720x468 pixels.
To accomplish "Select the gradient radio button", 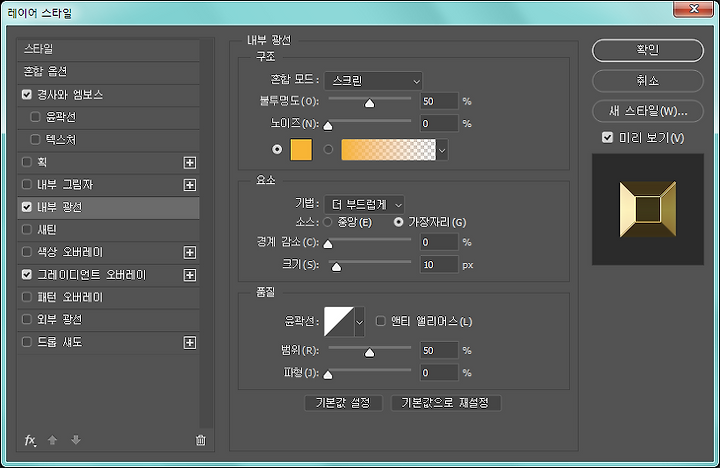I will pos(328,149).
